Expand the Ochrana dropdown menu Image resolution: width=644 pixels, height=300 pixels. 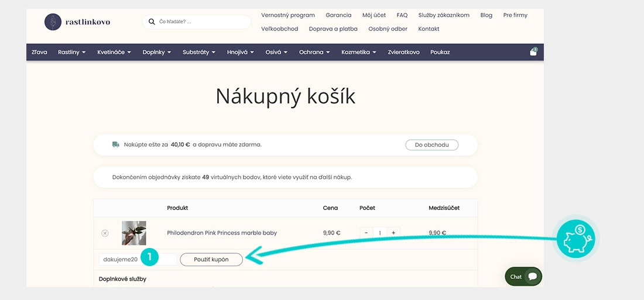click(x=314, y=52)
